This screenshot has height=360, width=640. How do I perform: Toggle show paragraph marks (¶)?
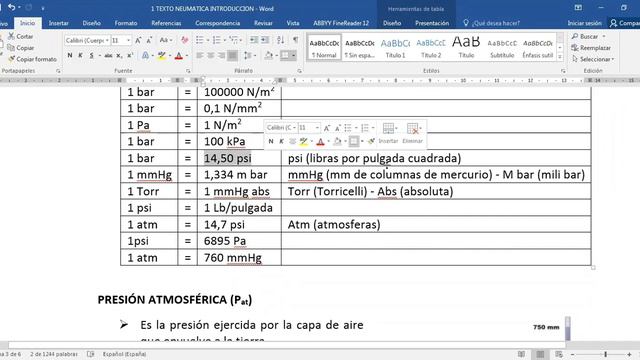[295, 40]
